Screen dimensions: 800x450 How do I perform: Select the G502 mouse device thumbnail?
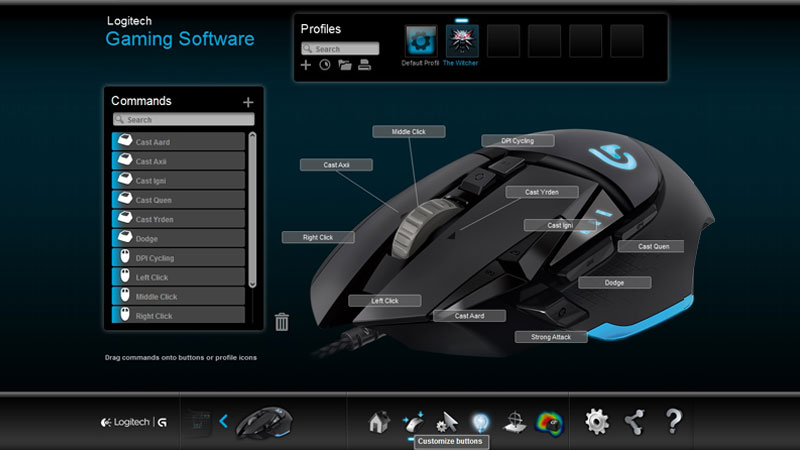click(x=264, y=422)
